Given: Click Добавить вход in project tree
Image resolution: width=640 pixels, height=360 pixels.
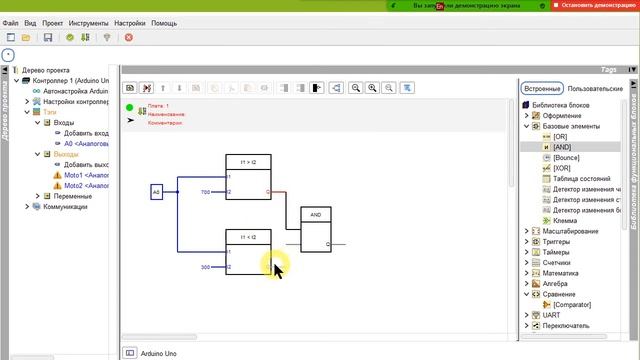Looking at the screenshot, I should [x=86, y=133].
